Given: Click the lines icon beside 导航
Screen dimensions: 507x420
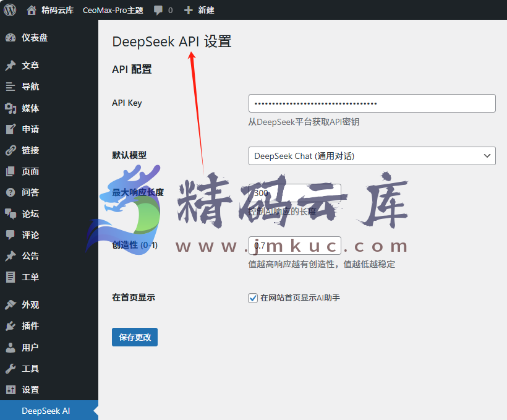Looking at the screenshot, I should click(x=11, y=87).
